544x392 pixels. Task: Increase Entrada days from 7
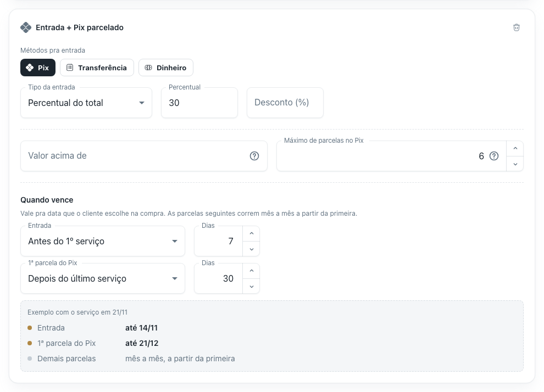(252, 233)
